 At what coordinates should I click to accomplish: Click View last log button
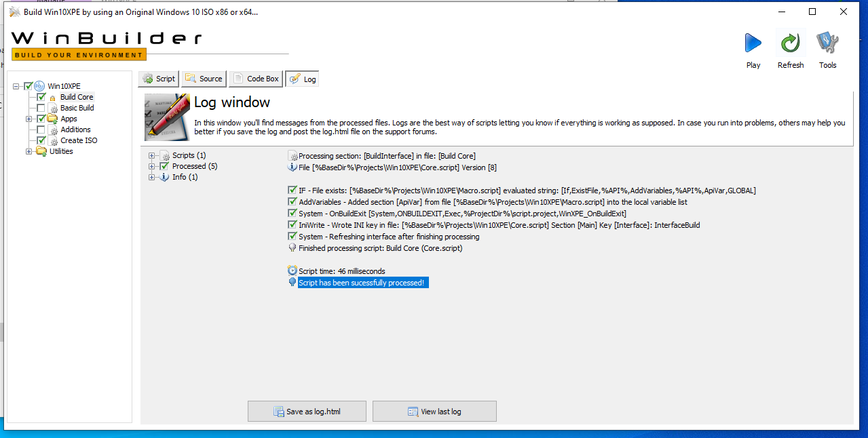point(434,412)
